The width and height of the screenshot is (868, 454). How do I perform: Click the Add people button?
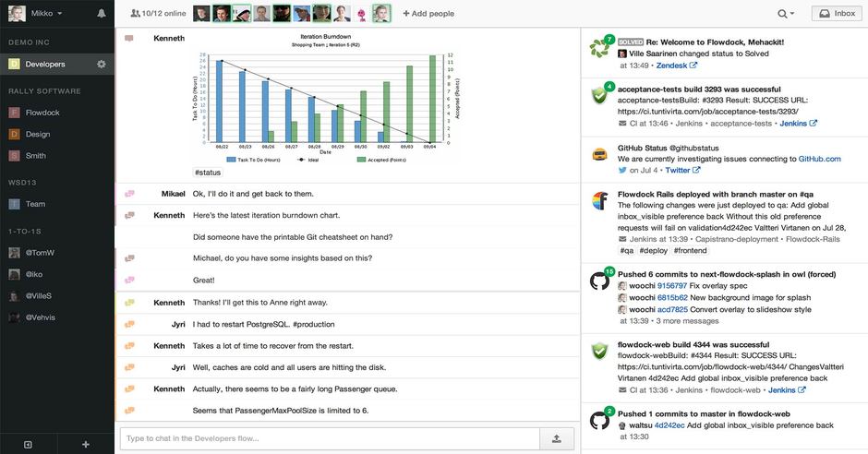[x=428, y=14]
